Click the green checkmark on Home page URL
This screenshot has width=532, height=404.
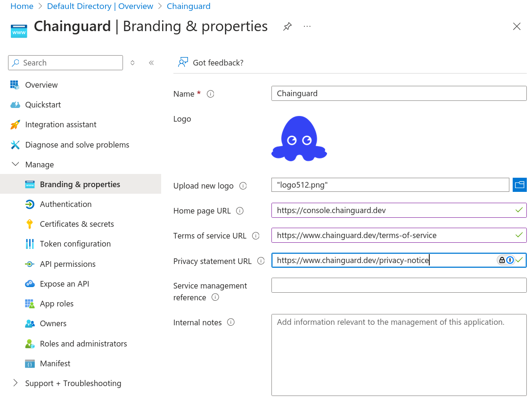pyautogui.click(x=519, y=210)
